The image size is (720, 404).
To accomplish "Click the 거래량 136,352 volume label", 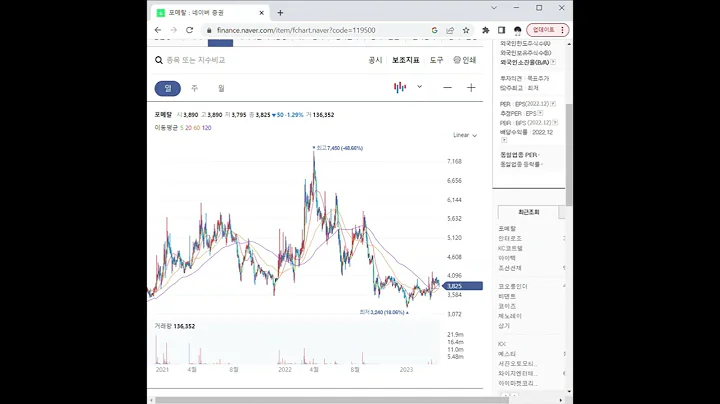I will click(174, 326).
